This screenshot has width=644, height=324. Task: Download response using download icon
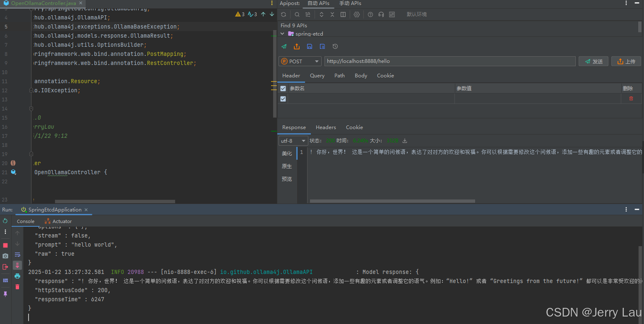pos(405,141)
